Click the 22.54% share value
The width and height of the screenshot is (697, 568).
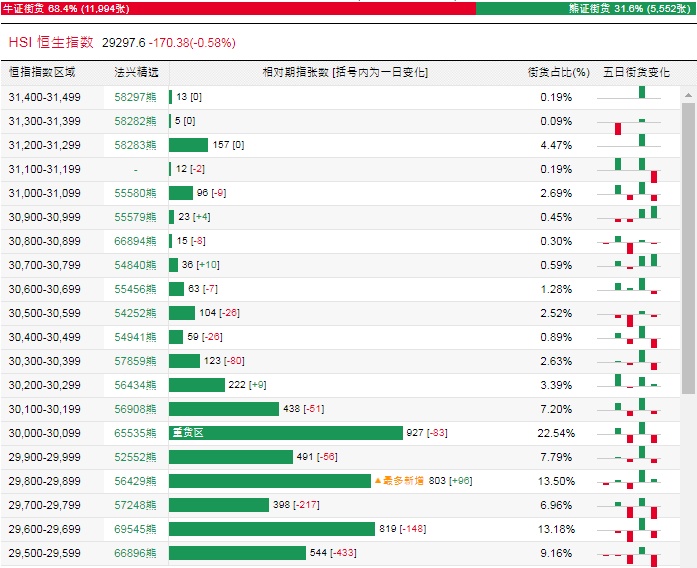click(556, 433)
